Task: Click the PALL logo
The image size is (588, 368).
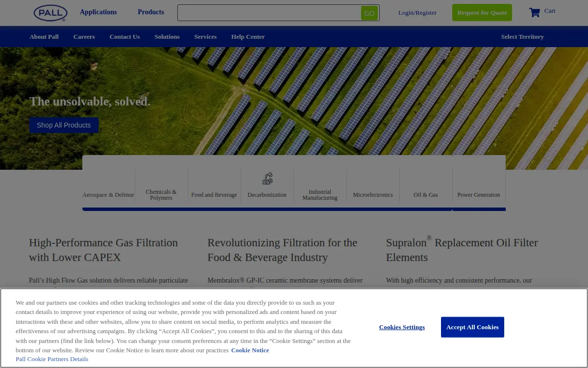Action: (x=50, y=13)
